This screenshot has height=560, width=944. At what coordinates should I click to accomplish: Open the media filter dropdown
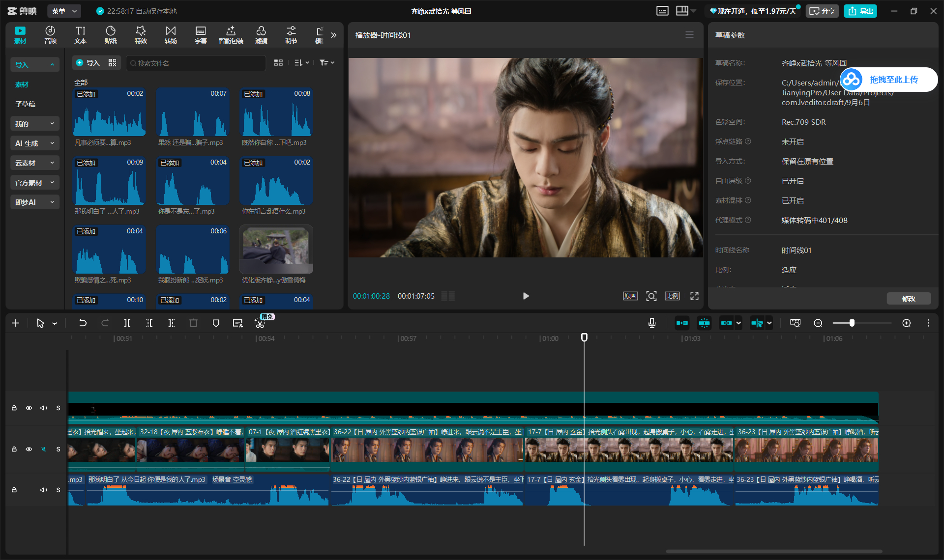tap(327, 63)
